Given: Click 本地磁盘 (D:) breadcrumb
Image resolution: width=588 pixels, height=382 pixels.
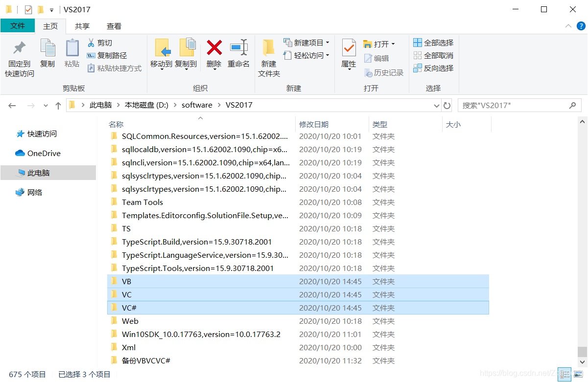Looking at the screenshot, I should click(146, 105).
